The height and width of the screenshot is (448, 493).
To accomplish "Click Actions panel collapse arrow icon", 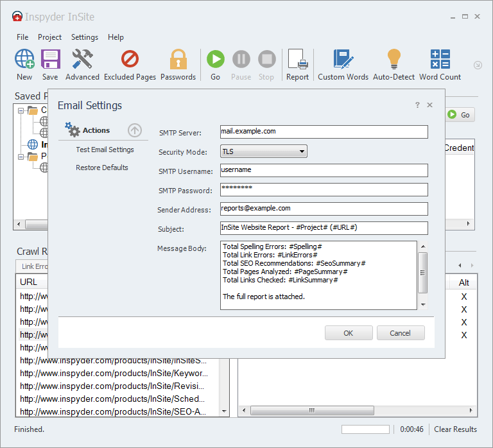I will (x=135, y=130).
